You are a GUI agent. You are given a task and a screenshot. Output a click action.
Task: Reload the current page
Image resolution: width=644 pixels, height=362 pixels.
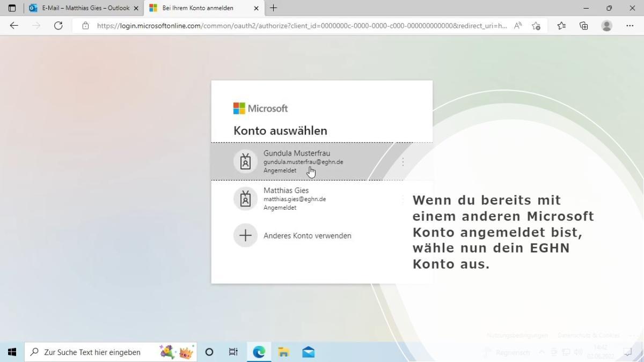(58, 26)
